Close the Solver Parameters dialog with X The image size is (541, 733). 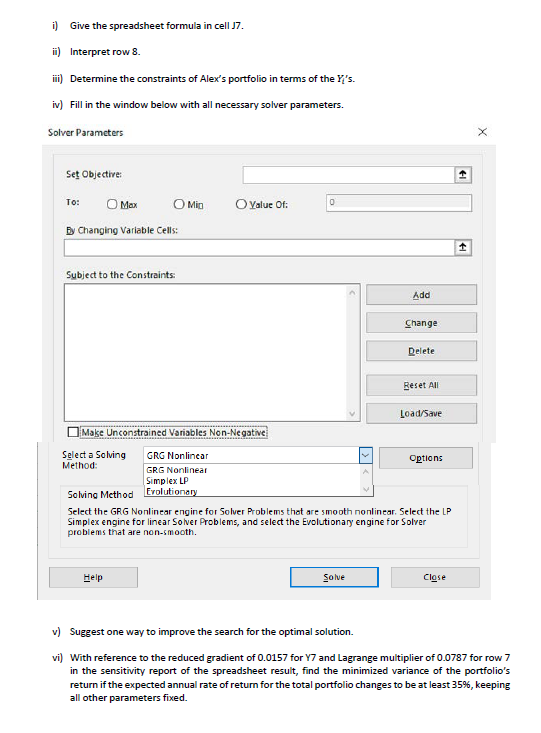pos(483,132)
